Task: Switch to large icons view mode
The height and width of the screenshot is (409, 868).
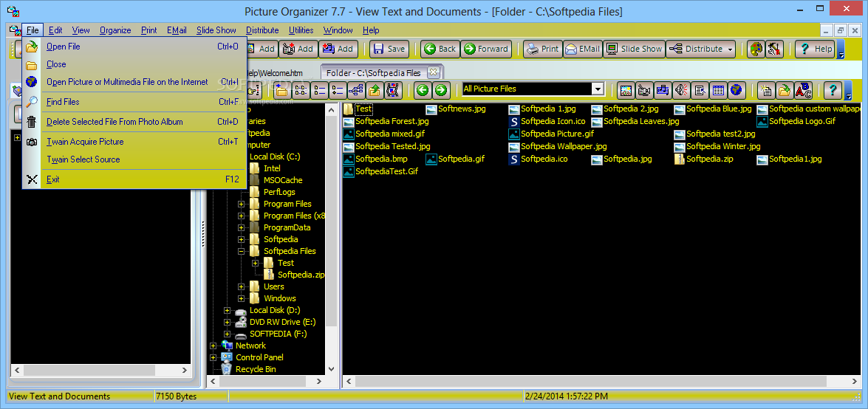Action: coord(301,89)
